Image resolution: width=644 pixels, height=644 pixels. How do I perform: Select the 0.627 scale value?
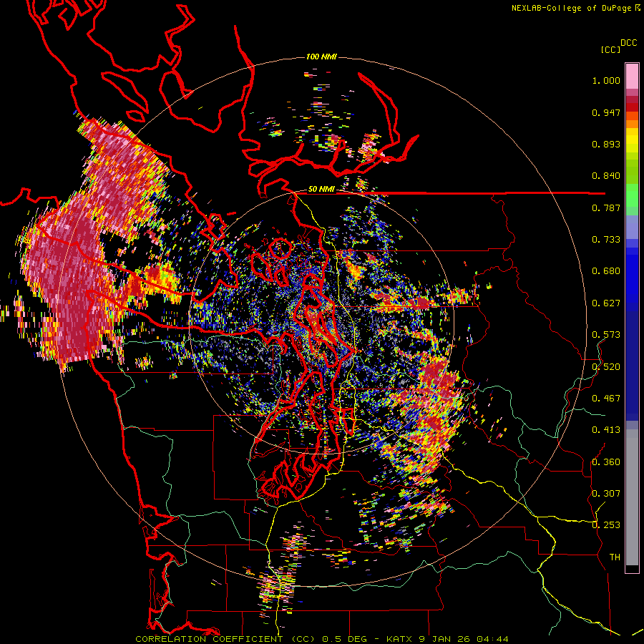(x=606, y=303)
